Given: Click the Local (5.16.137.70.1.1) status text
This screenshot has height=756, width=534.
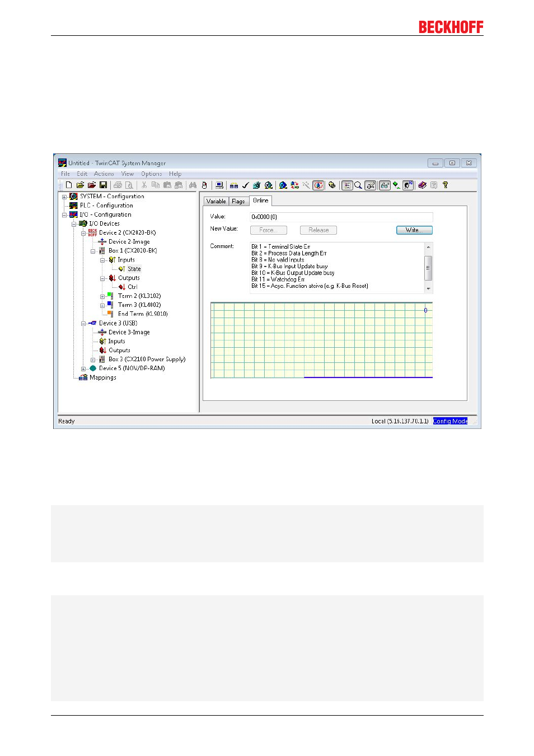Looking at the screenshot, I should click(x=400, y=421).
